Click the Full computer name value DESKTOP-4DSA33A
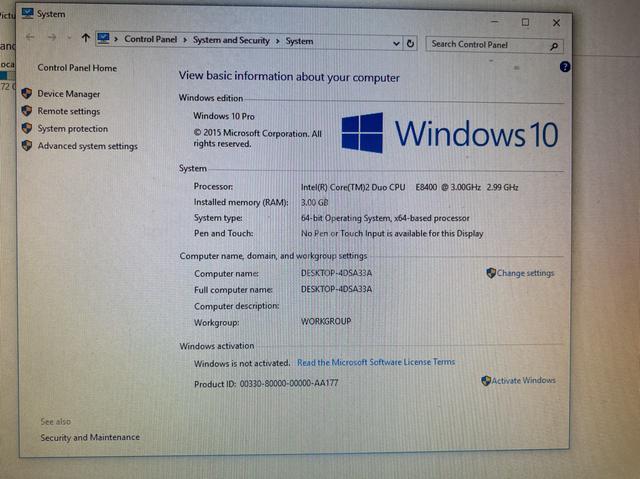Screen dimensions: 640x479 (336, 289)
